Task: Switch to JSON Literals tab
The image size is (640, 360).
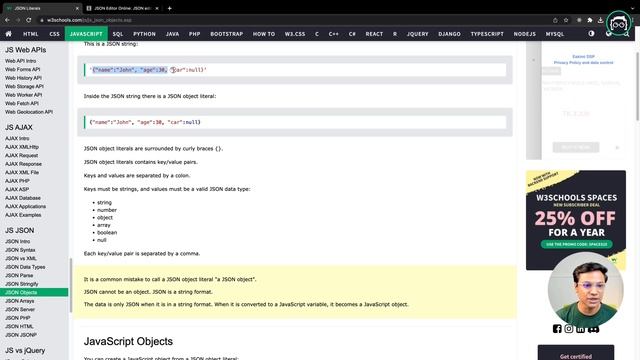Action: pos(41,8)
